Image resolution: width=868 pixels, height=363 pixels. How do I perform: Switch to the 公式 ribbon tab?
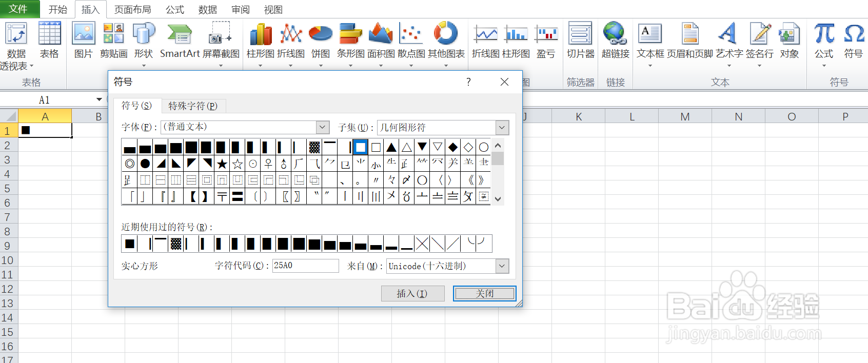[175, 10]
